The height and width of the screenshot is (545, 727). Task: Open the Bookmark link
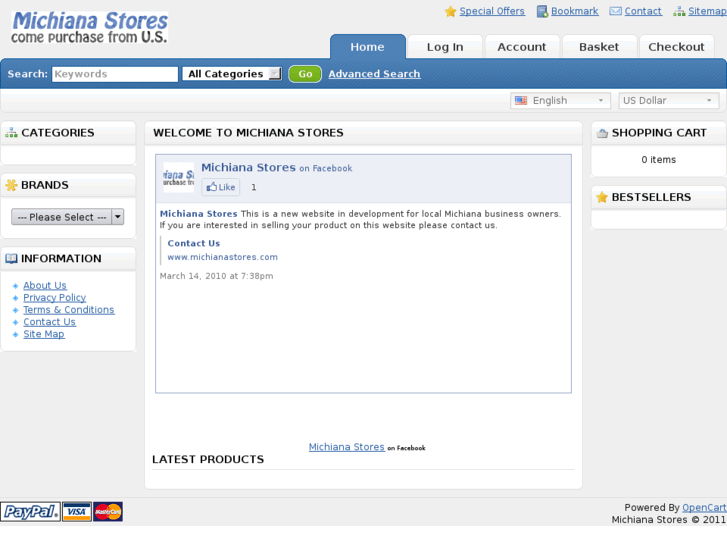coord(574,11)
